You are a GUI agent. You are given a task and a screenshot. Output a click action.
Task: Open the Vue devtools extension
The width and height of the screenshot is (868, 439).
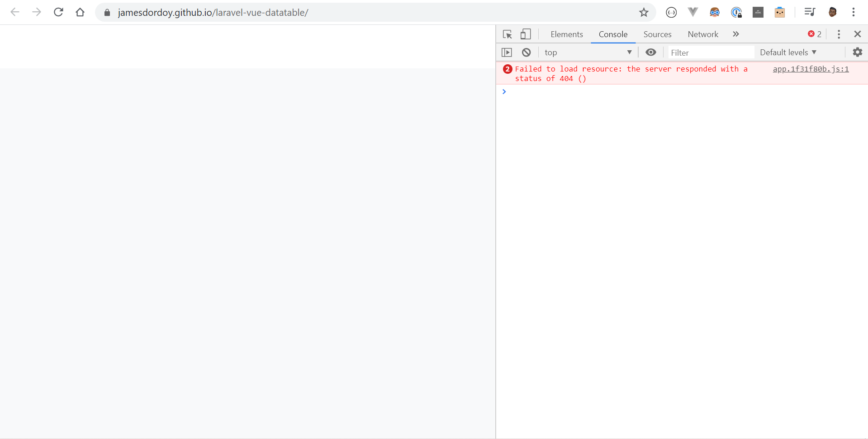point(693,12)
